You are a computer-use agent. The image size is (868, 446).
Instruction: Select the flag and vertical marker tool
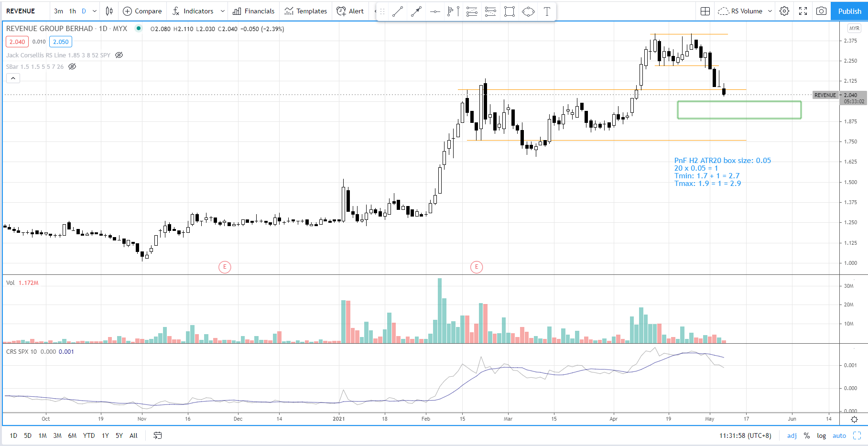(x=453, y=11)
